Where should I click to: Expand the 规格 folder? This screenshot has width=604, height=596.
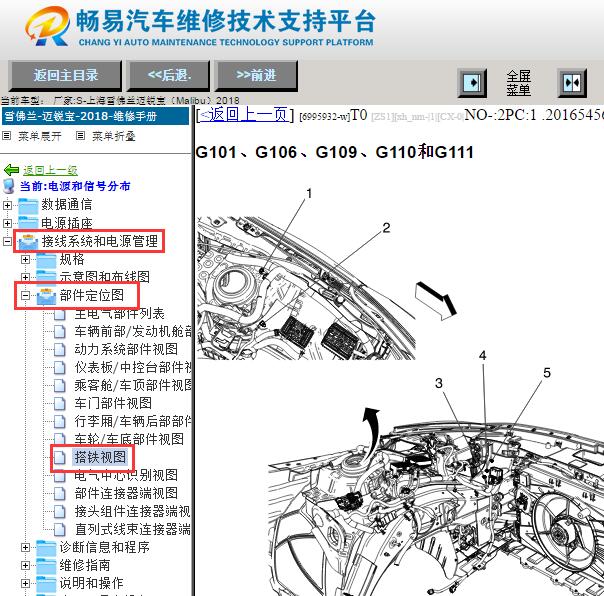tap(25, 259)
